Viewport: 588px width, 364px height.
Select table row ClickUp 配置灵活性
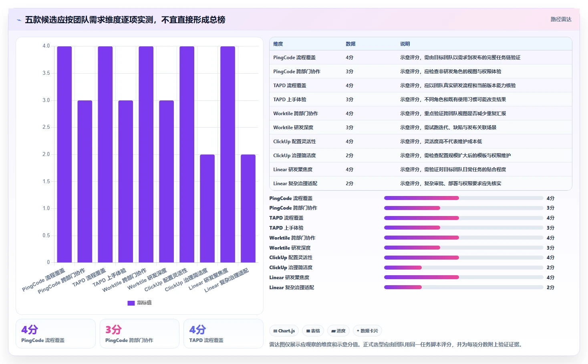click(x=421, y=142)
